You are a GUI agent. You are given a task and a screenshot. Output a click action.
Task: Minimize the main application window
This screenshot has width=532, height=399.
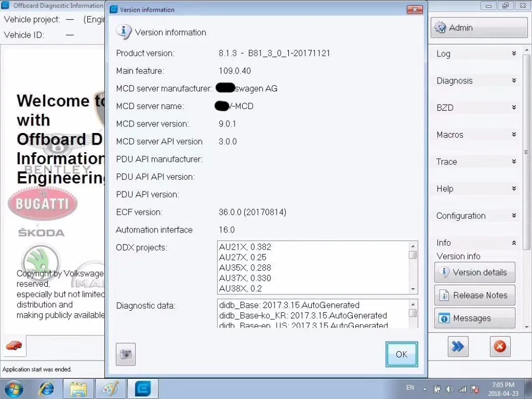click(489, 6)
